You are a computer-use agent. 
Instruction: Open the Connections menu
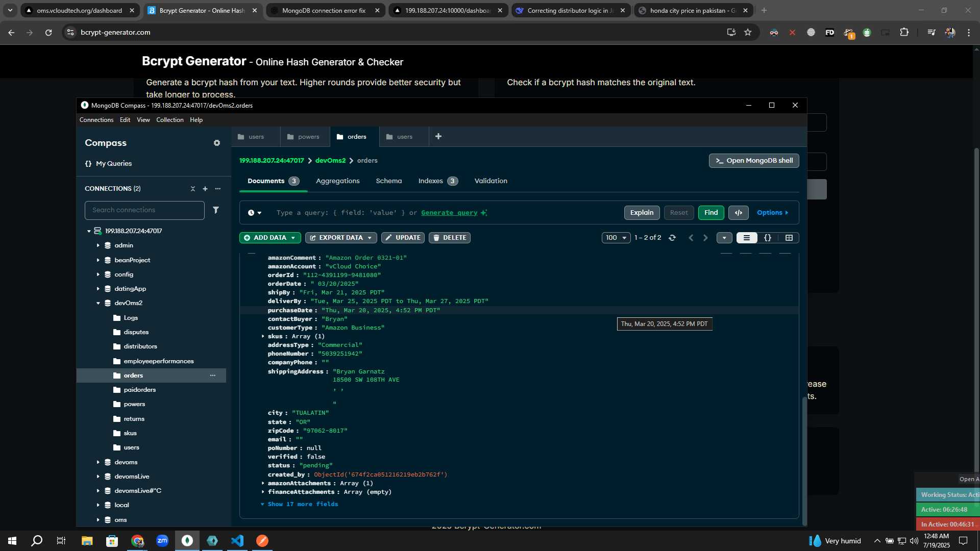96,120
